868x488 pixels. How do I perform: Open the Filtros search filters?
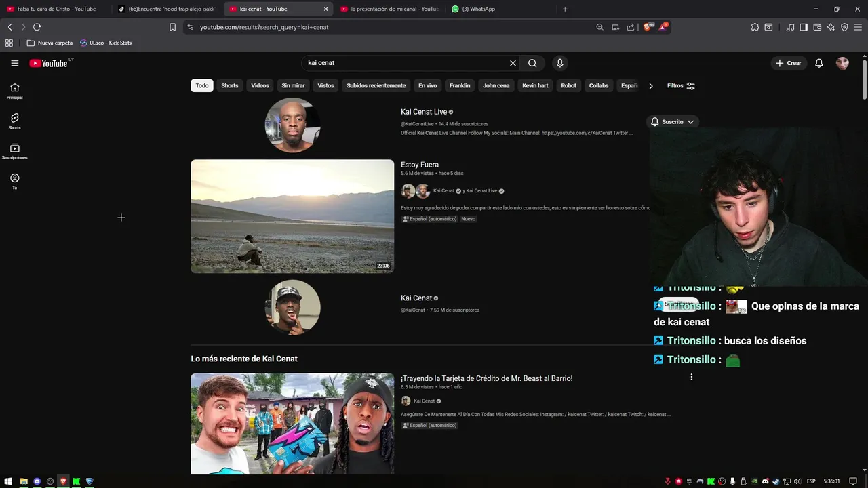click(681, 86)
